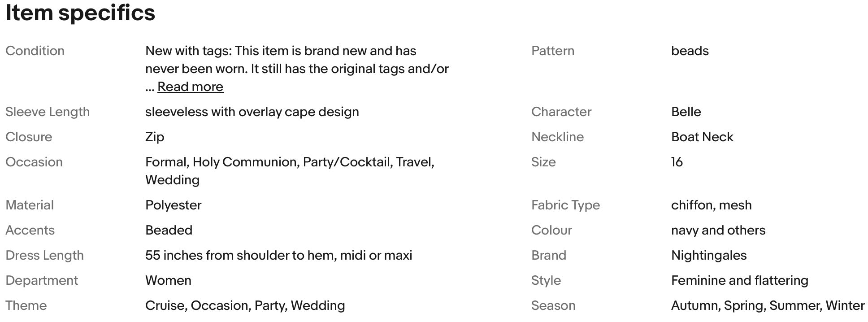
Task: Click the Belle character value
Action: (x=686, y=112)
